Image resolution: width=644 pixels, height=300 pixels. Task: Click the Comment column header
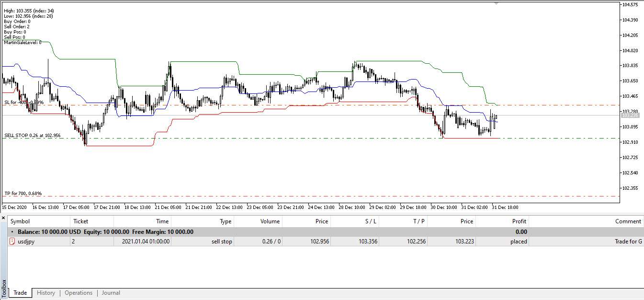coord(628,221)
